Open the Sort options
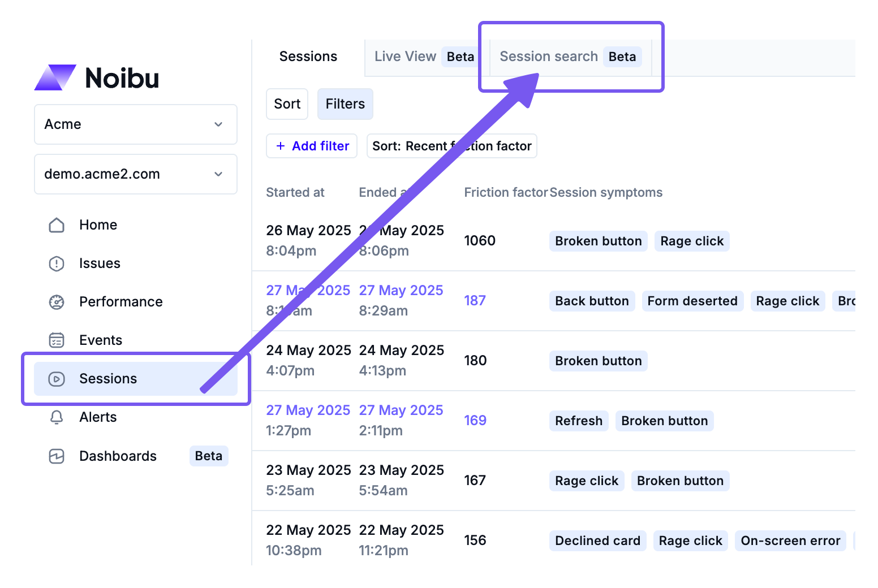 [x=287, y=104]
